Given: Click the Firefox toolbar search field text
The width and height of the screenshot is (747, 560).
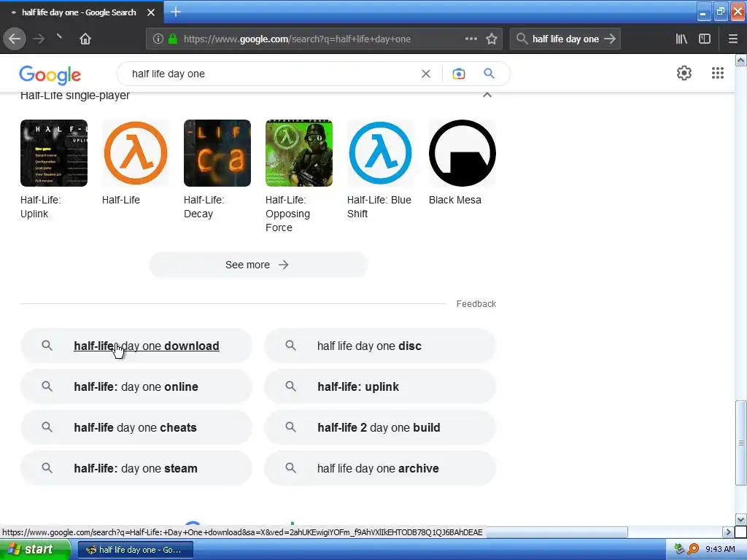Looking at the screenshot, I should [x=565, y=39].
